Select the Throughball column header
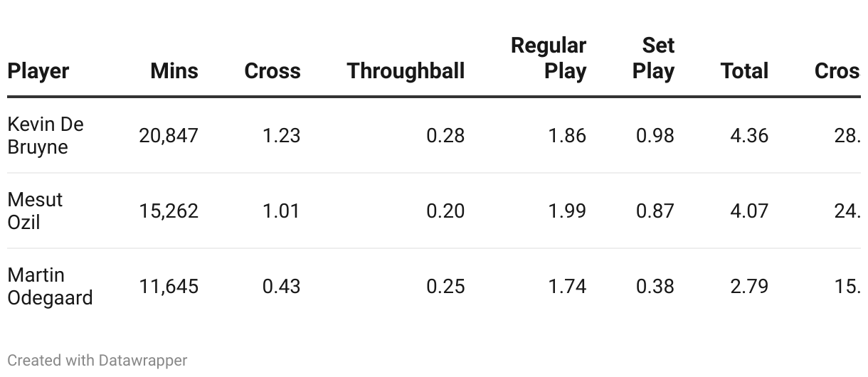868x377 pixels. [406, 71]
